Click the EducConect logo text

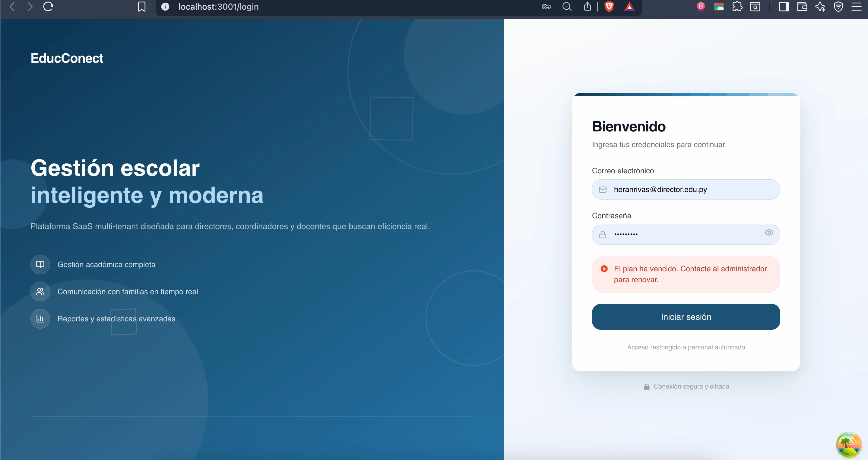[67, 58]
